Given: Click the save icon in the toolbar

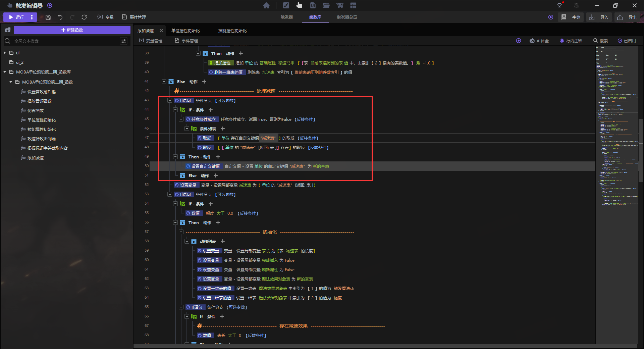Looking at the screenshot, I should (x=48, y=17).
